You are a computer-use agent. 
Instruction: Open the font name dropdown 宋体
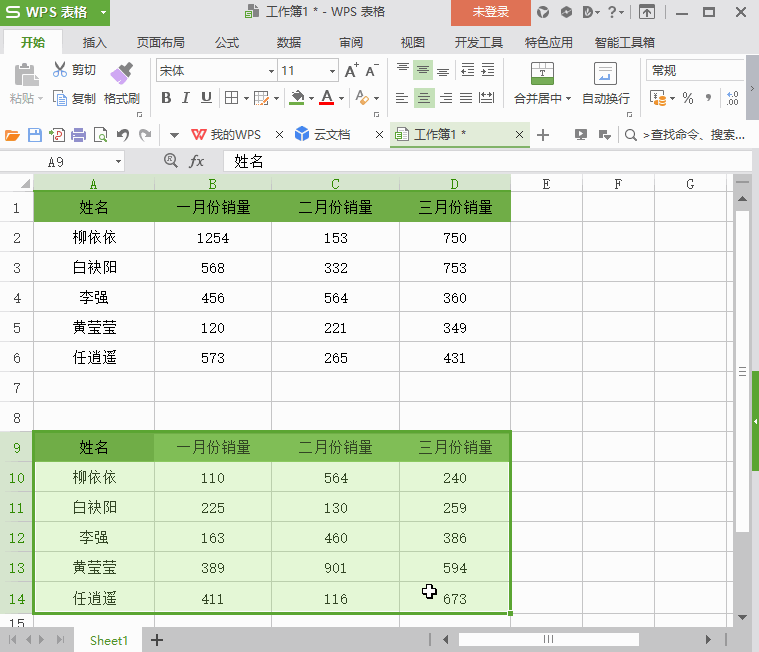coord(271,71)
